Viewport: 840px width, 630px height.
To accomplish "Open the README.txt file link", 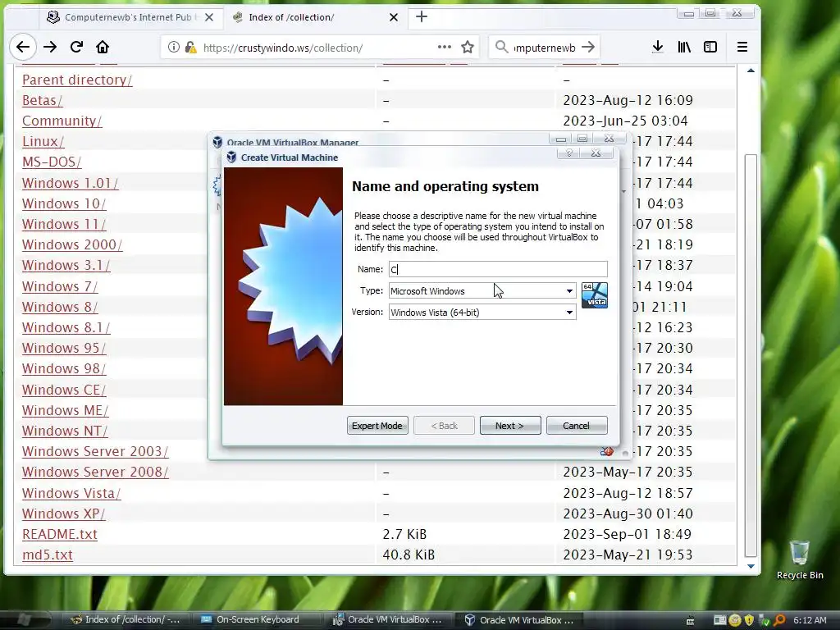I will click(x=60, y=534).
